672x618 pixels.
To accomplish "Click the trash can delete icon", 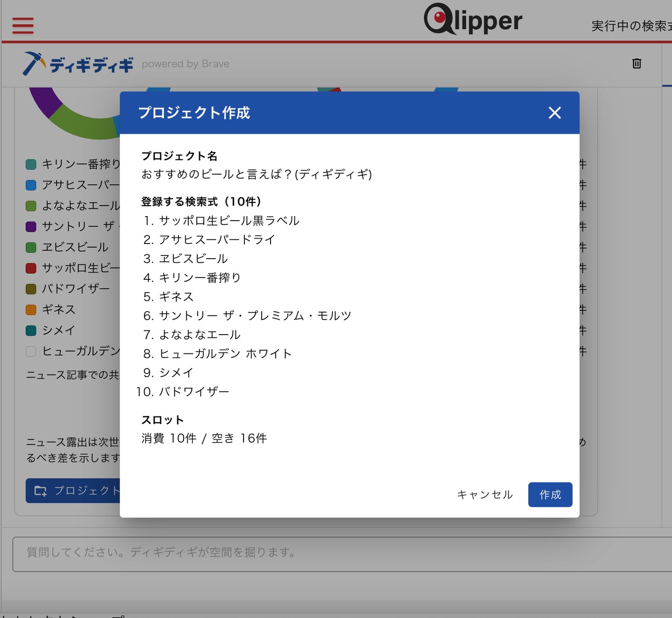I will coord(636,63).
